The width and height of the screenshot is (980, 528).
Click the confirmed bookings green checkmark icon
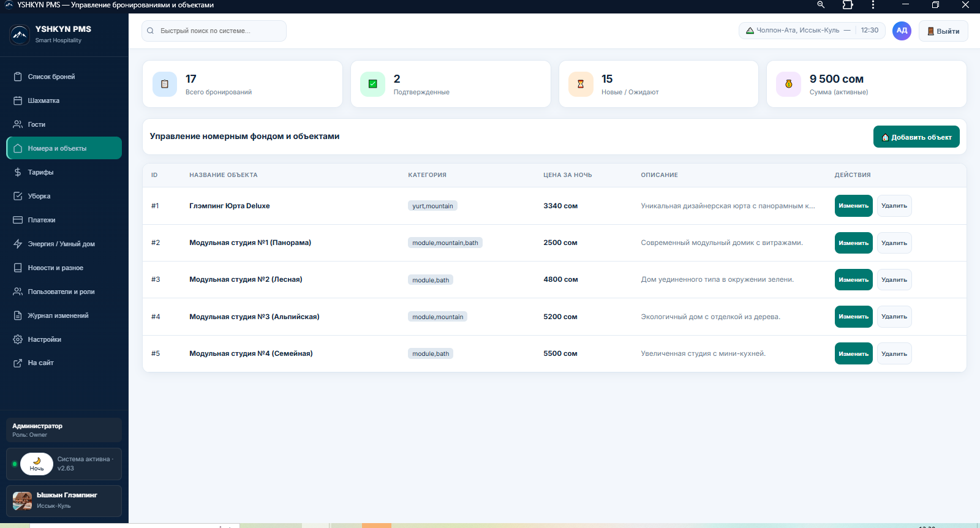372,84
